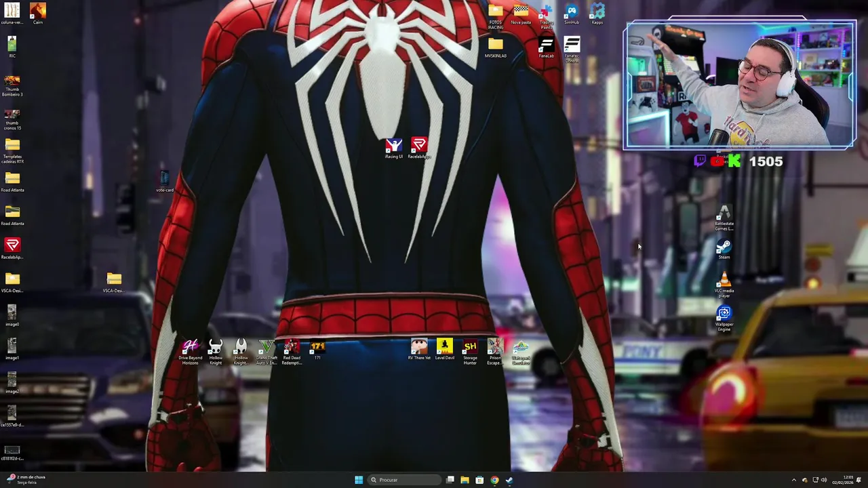Launch the Storage Hunter game
The width and height of the screenshot is (868, 488).
click(470, 352)
